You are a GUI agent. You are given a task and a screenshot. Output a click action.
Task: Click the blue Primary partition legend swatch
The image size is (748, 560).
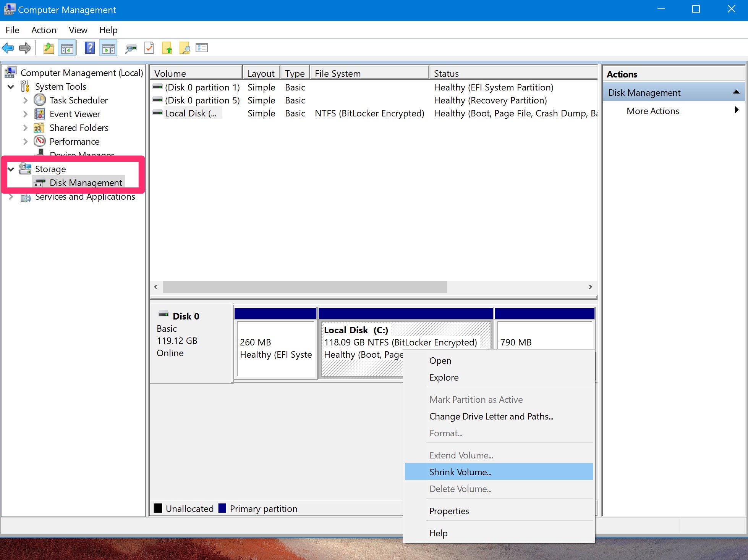click(222, 508)
